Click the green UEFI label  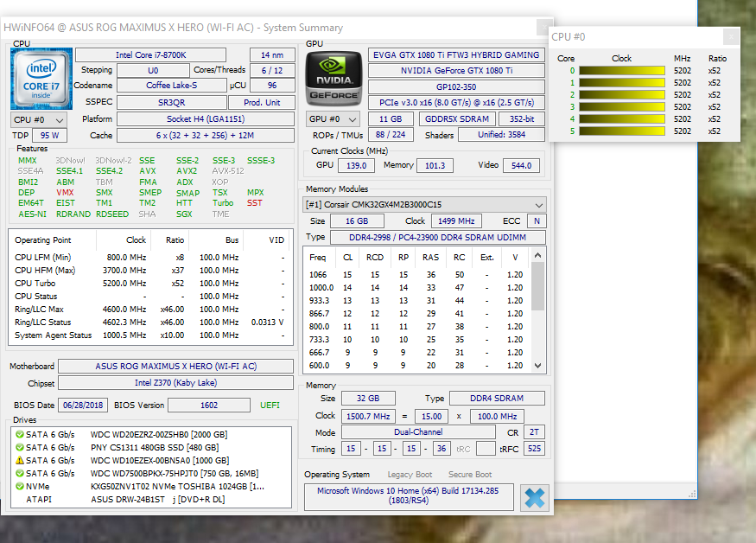point(270,406)
